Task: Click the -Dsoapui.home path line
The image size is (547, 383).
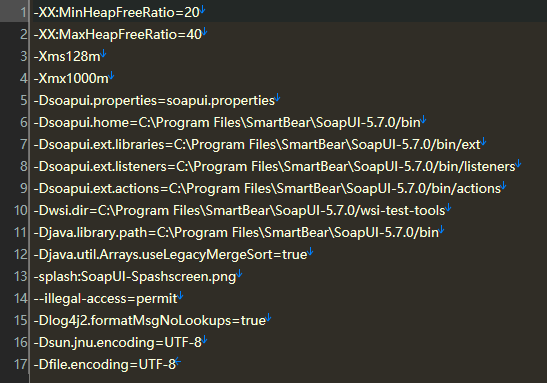Action: (227, 122)
